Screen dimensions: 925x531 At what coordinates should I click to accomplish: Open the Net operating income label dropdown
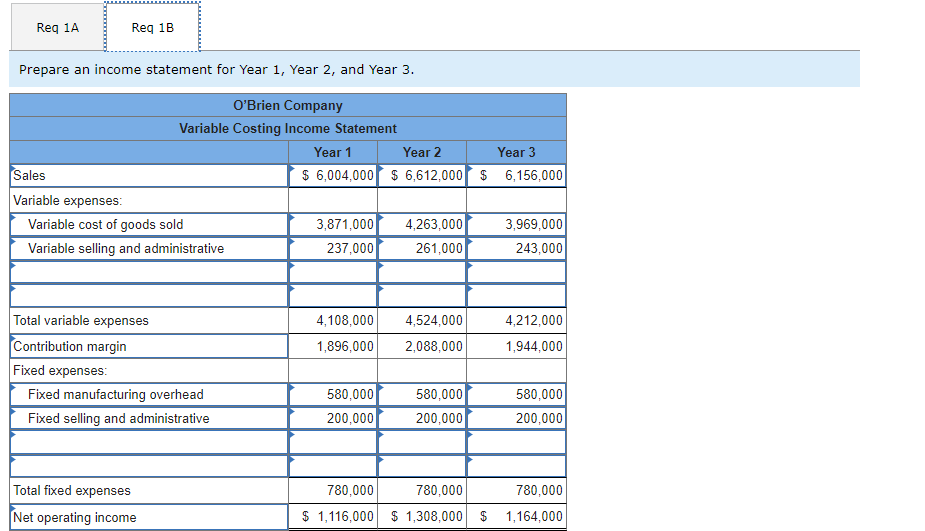[x=149, y=517]
